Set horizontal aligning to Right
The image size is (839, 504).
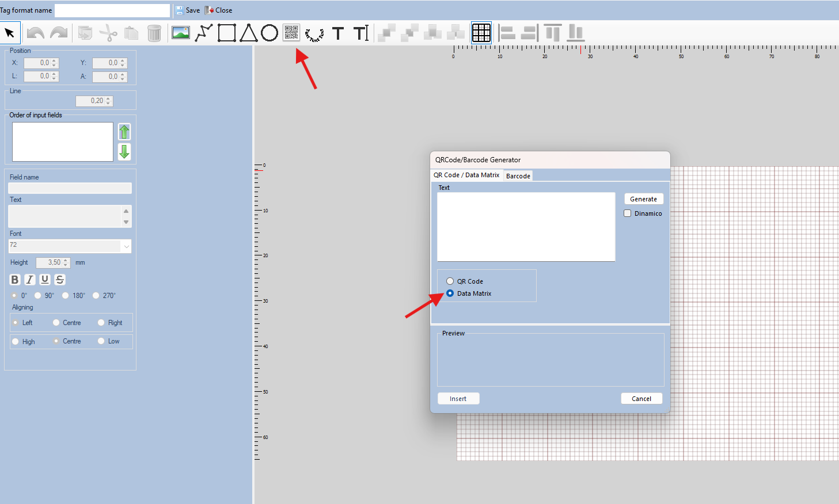pos(101,323)
